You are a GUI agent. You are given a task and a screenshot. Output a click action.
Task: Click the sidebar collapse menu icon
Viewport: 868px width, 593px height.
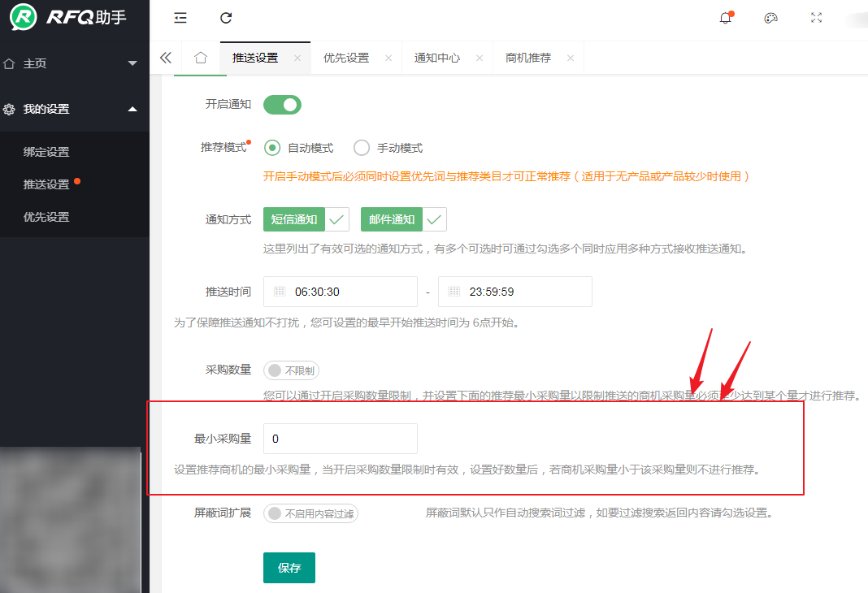[x=180, y=18]
